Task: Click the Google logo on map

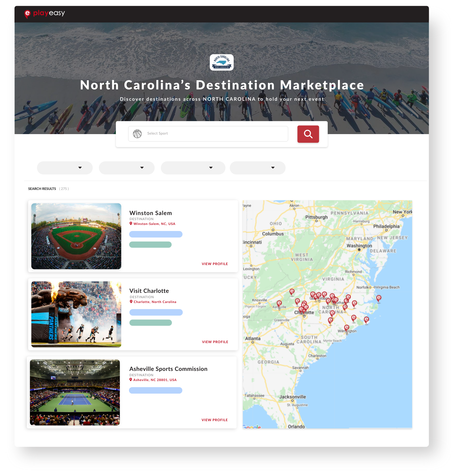Action: (x=252, y=427)
